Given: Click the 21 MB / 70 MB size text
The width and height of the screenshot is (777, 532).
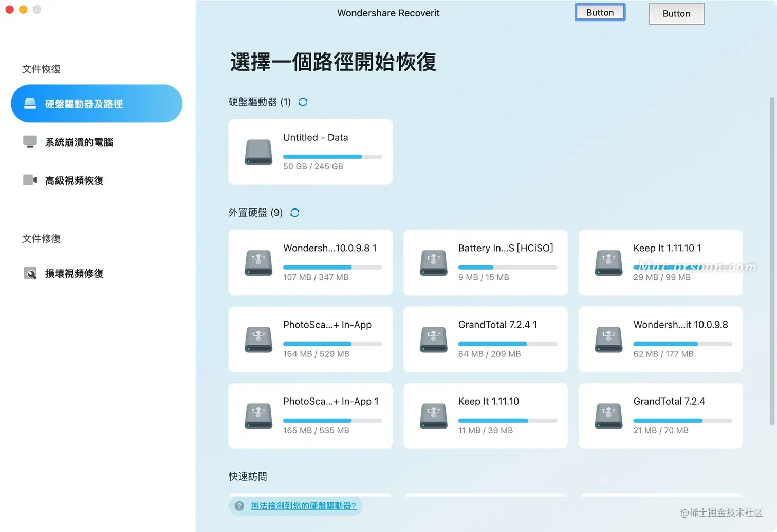Looking at the screenshot, I should [661, 430].
